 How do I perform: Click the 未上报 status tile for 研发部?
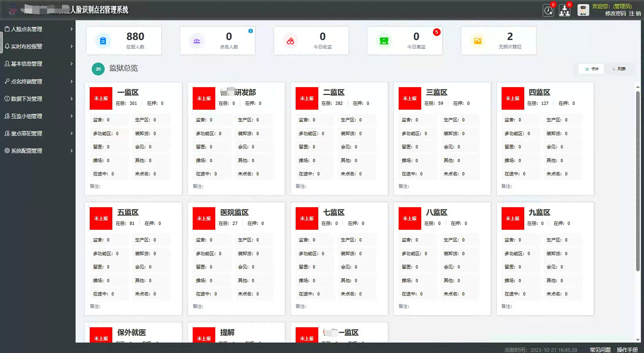204,98
